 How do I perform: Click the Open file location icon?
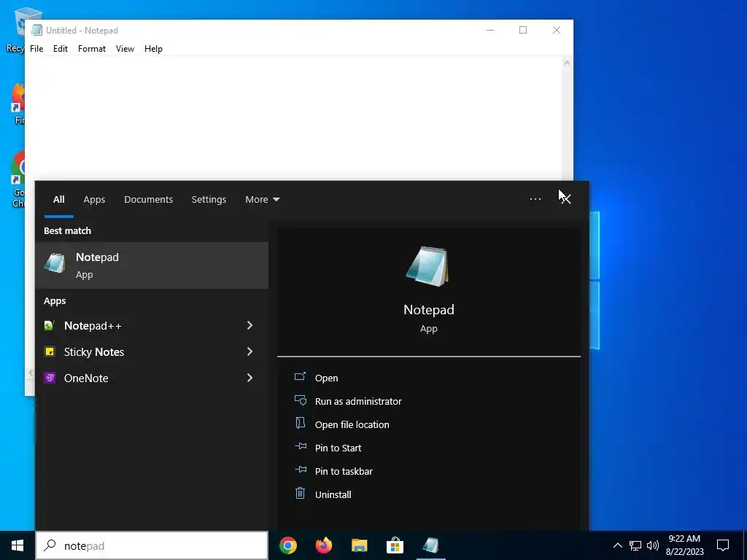click(300, 424)
